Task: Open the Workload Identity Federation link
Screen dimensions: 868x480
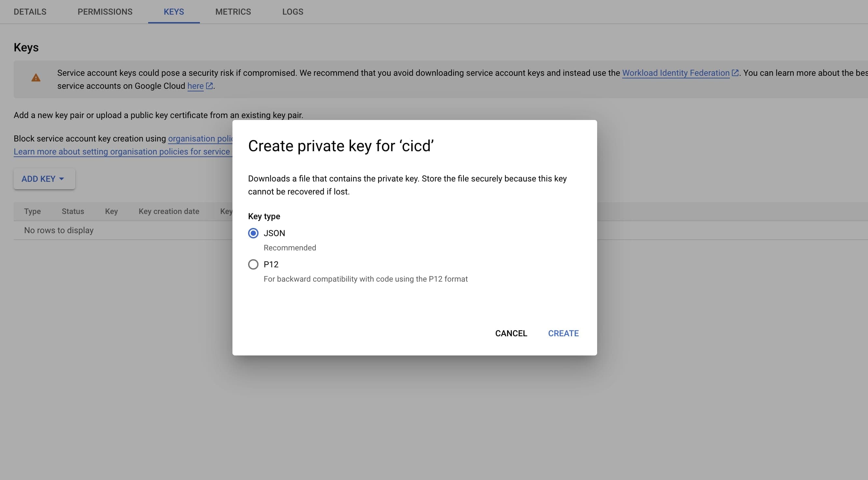Action: point(675,73)
